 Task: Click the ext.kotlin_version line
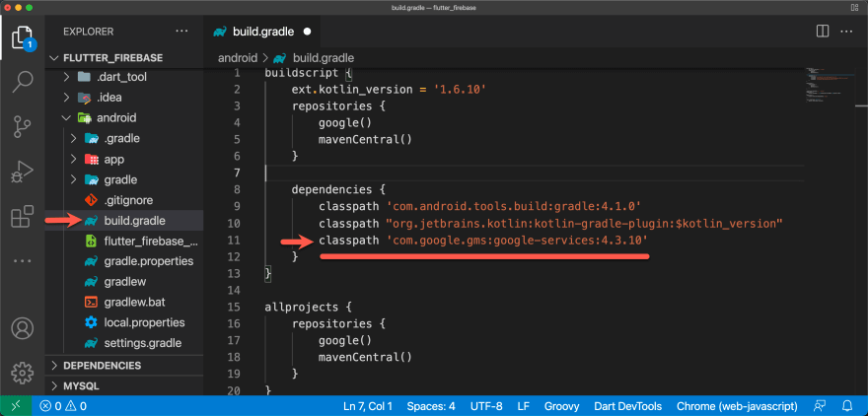(390, 89)
